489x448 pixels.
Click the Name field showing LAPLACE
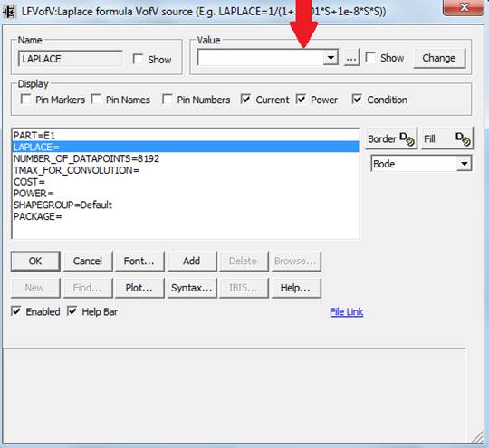(x=70, y=59)
